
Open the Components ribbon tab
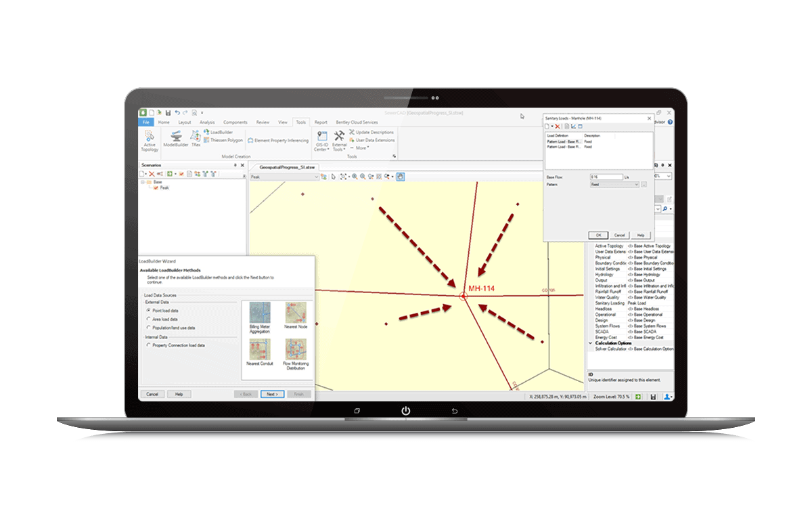click(x=235, y=122)
